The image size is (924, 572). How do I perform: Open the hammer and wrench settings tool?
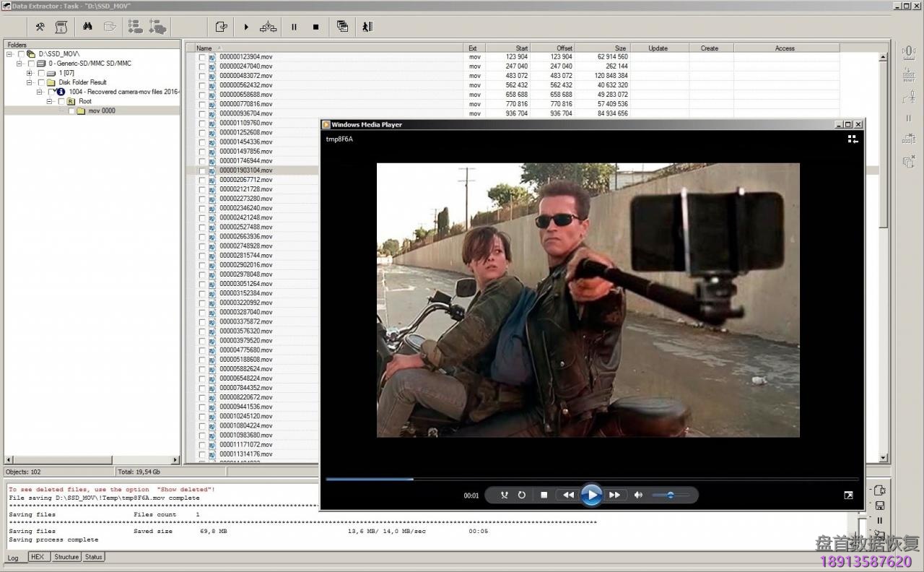(x=40, y=27)
